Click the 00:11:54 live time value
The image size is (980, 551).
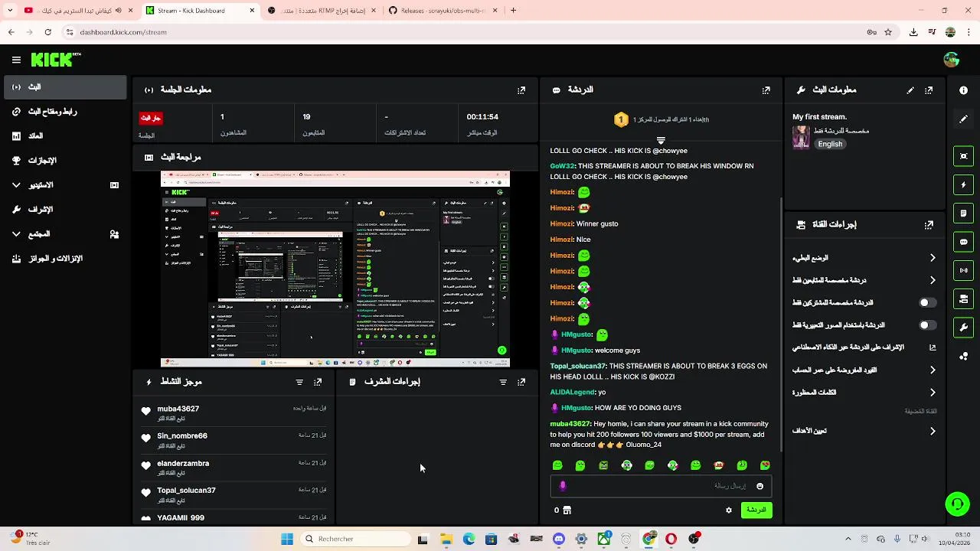click(x=482, y=117)
